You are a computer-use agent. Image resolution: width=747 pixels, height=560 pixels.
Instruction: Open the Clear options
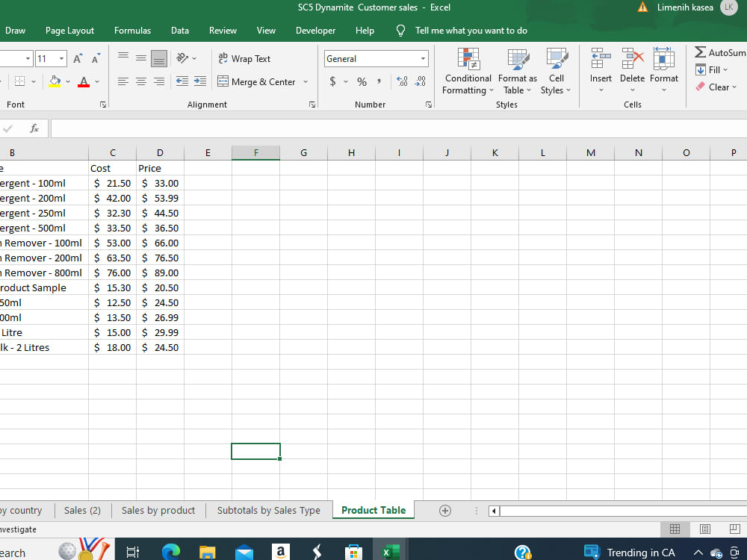click(x=716, y=87)
